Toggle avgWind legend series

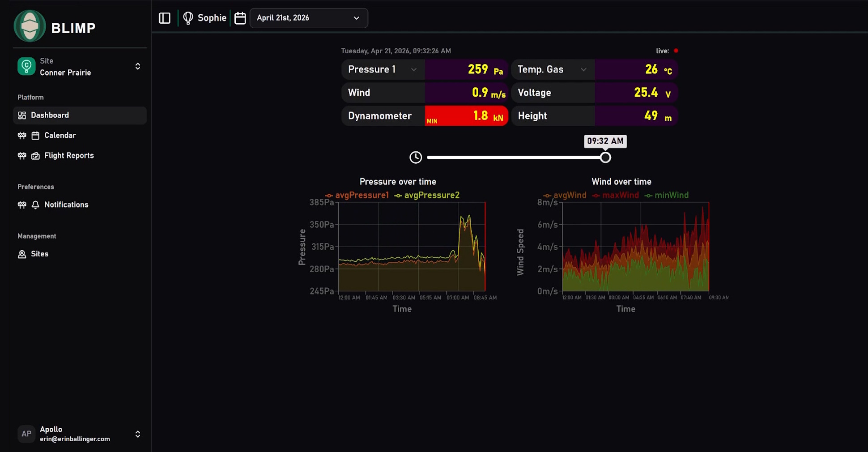pos(565,195)
